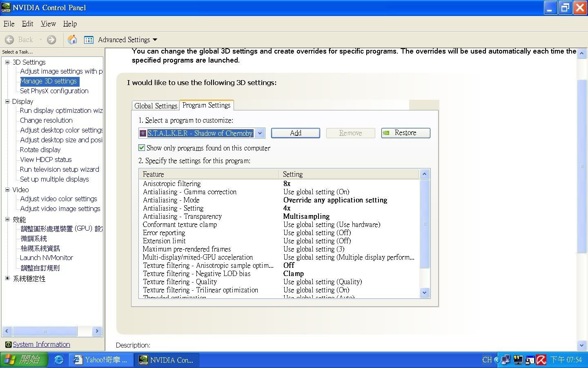Collapse the Video tree node
The height and width of the screenshot is (368, 588).
[x=7, y=190]
